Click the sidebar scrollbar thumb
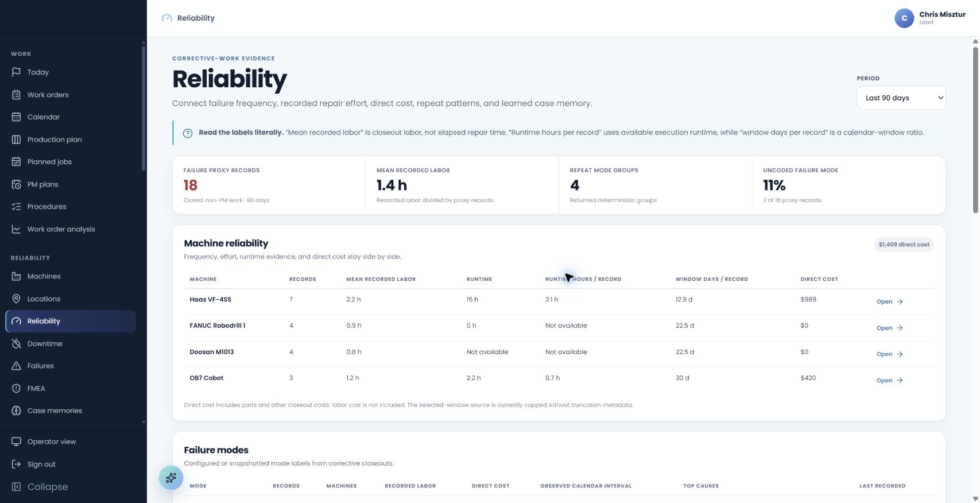Viewport: 980px width, 503px height. [x=144, y=108]
